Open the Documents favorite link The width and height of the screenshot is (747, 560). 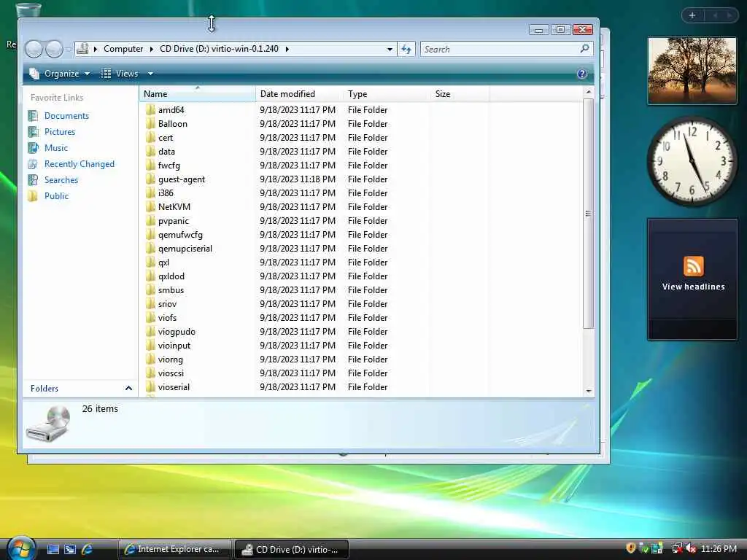pos(66,116)
